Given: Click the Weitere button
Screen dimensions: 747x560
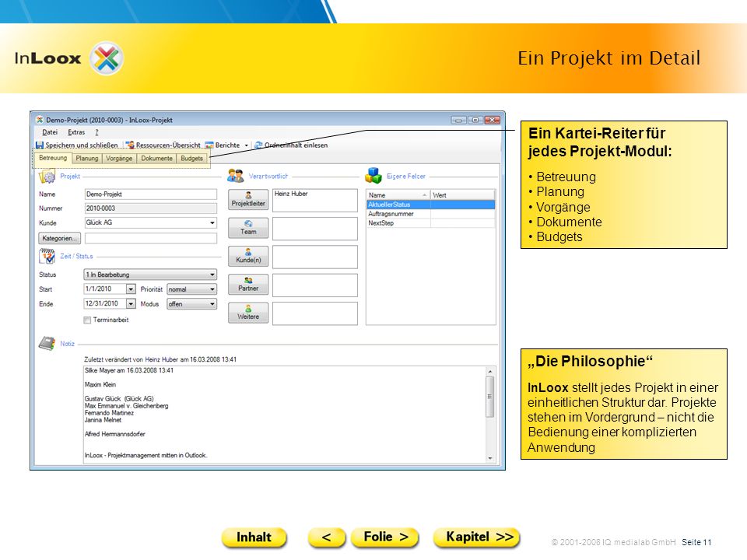Looking at the screenshot, I should (x=248, y=313).
